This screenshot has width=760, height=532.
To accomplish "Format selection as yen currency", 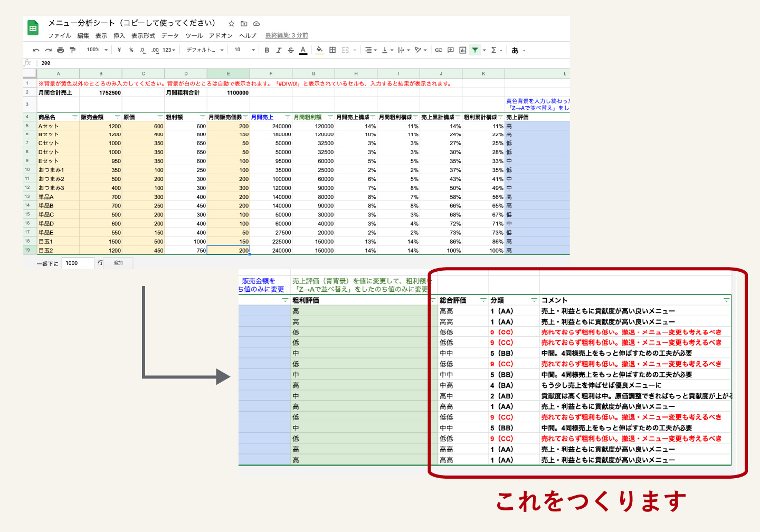I will 119,50.
